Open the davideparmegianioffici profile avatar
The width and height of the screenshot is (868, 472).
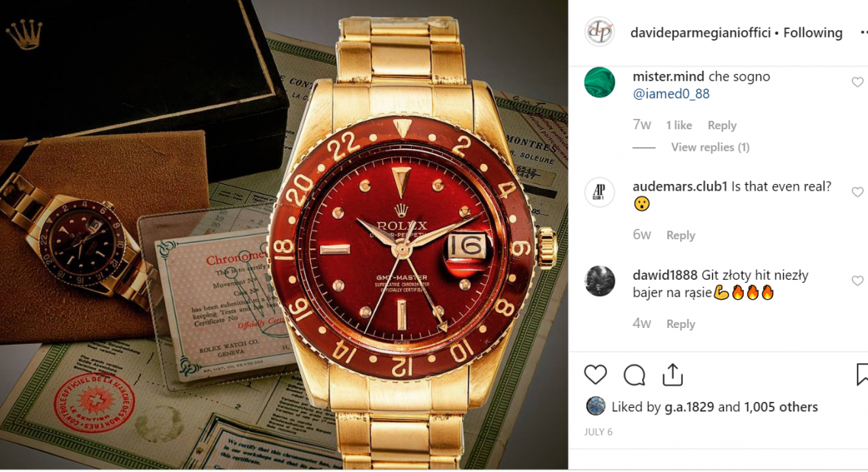[599, 32]
